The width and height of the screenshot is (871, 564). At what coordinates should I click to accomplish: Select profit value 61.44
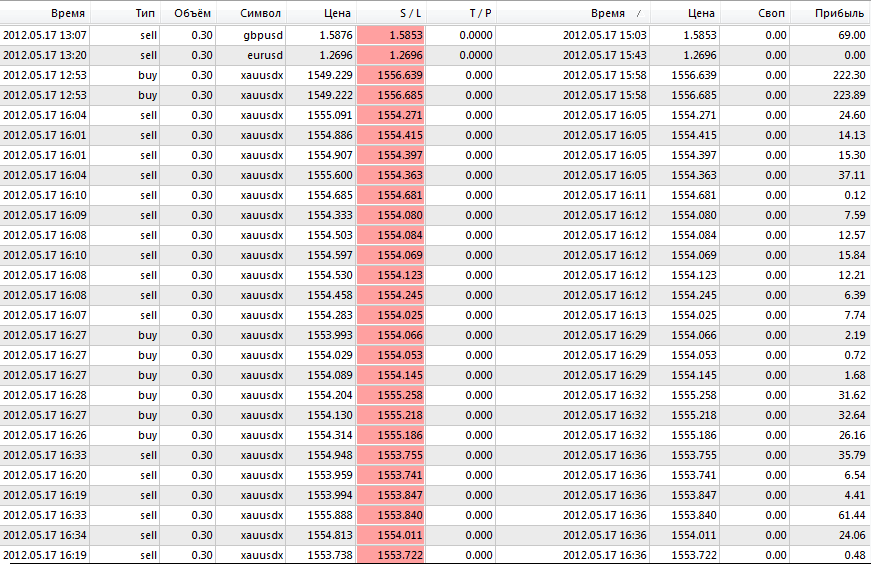pyautogui.click(x=852, y=516)
